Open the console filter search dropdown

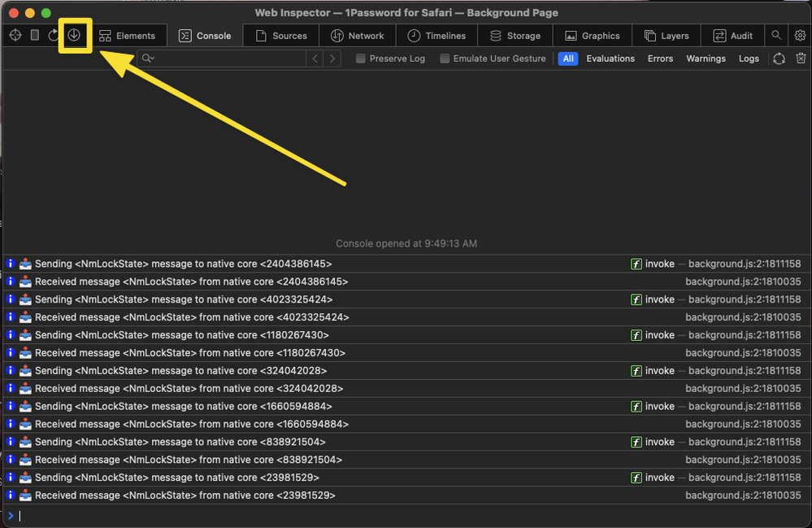[x=147, y=59]
